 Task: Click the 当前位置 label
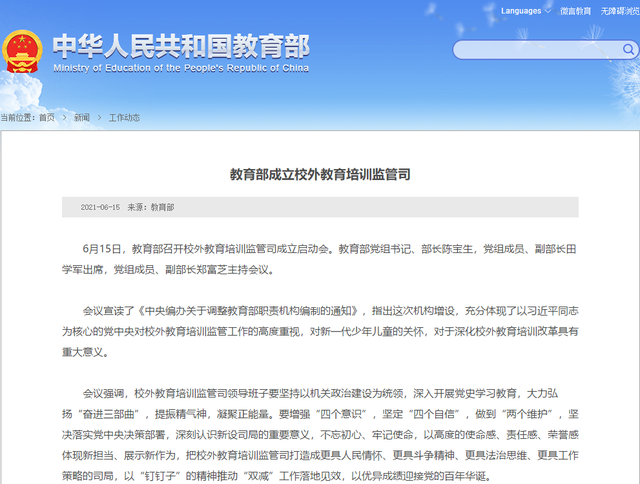click(x=18, y=118)
